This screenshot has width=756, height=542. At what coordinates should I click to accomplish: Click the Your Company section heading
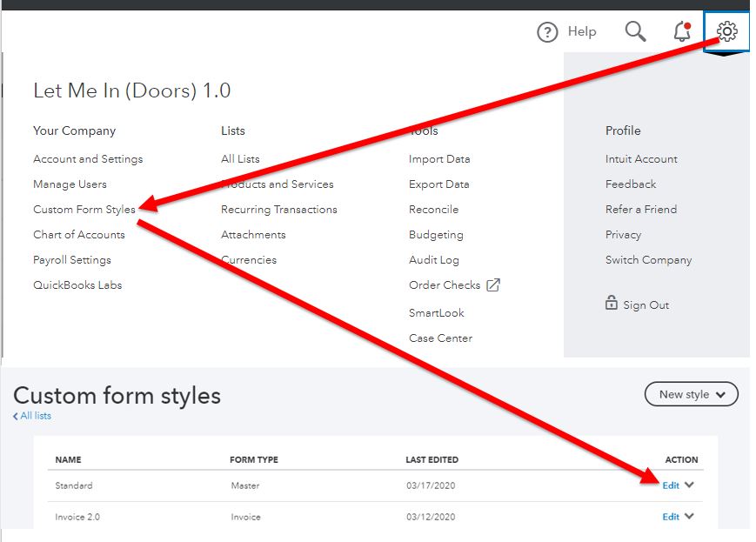[x=74, y=130]
